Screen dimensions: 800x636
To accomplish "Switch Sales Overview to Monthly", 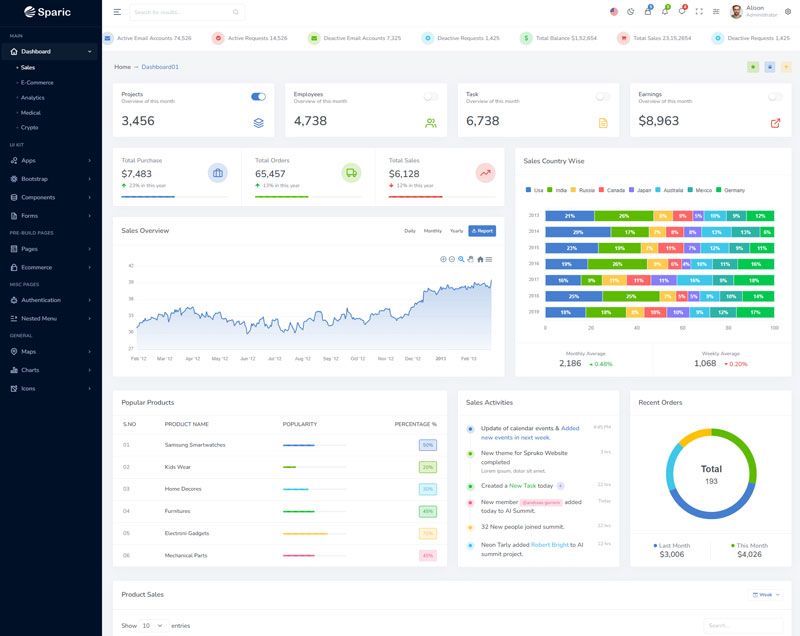I will tap(432, 231).
